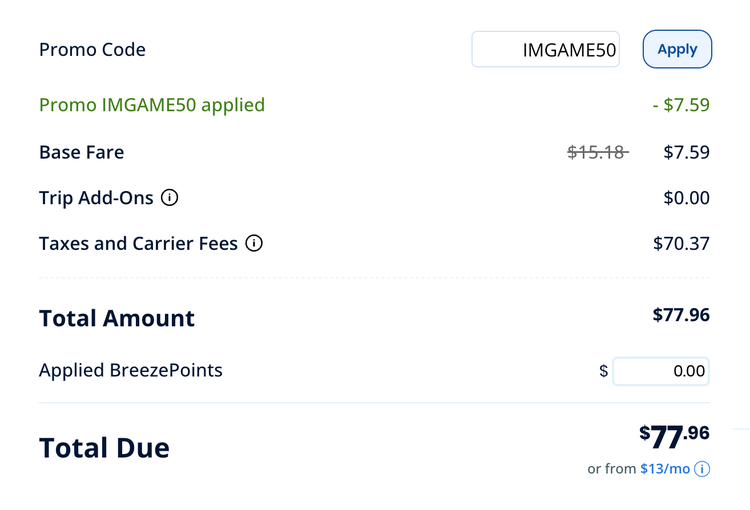Click the large $77.96 Total Due price
The width and height of the screenshot is (750, 510).
[x=674, y=436]
